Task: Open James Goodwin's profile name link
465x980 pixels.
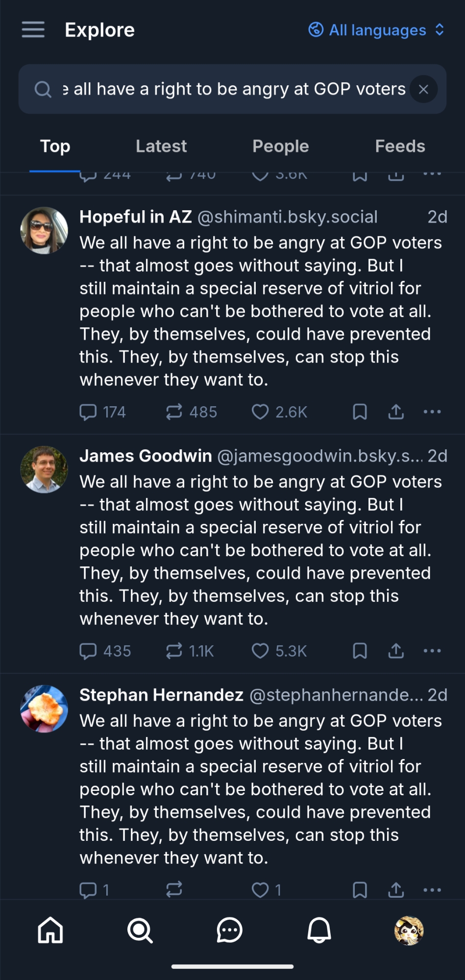Action: [x=146, y=456]
